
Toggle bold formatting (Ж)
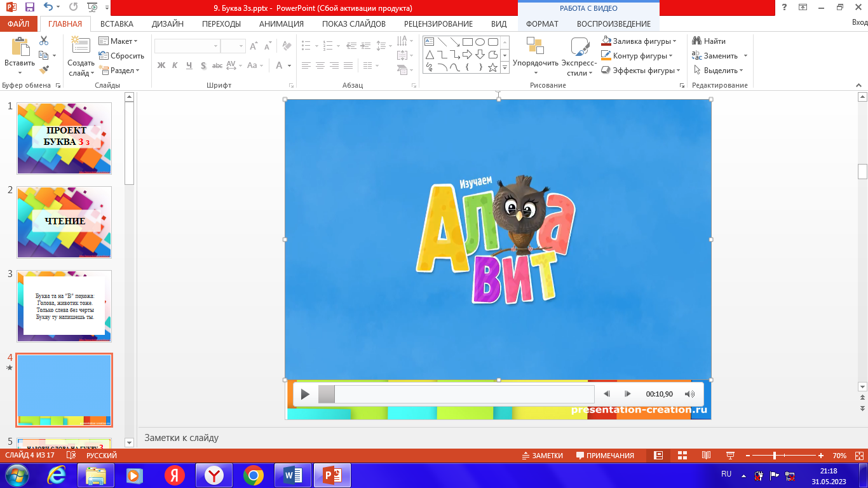[x=161, y=65]
